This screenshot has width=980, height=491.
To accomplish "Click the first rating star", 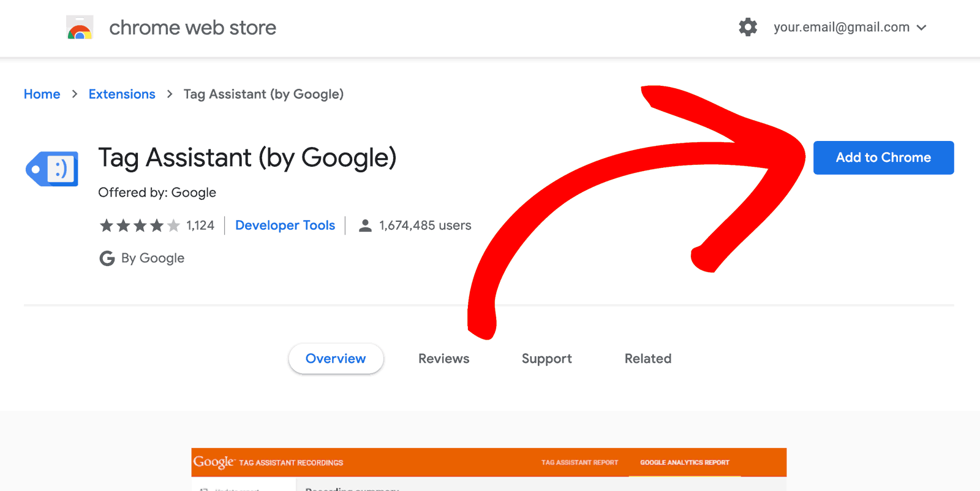I will (x=107, y=226).
